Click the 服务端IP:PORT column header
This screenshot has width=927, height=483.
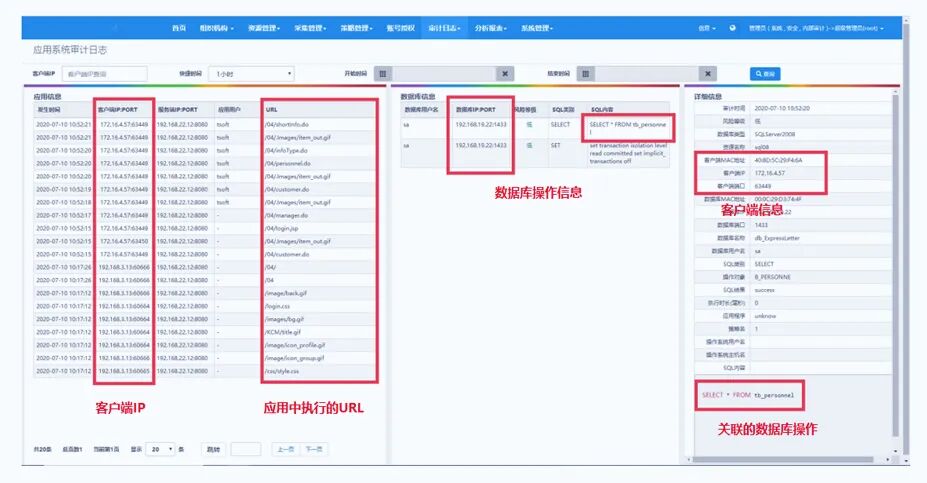coord(177,110)
